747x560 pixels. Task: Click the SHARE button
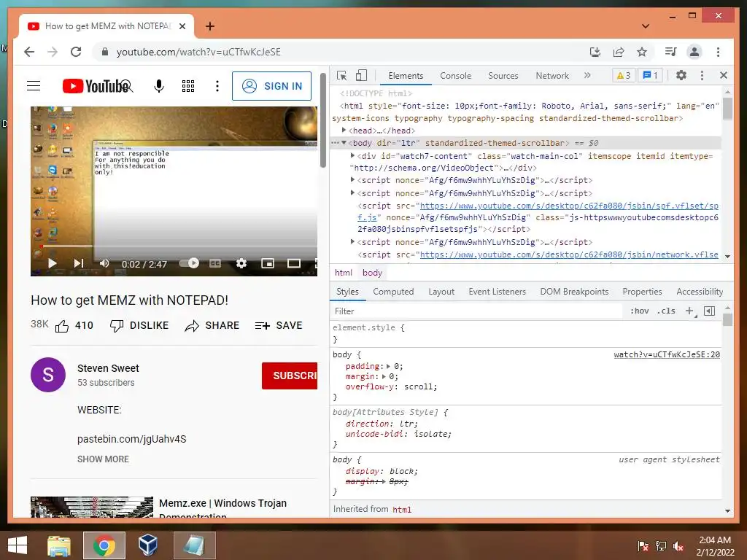[x=212, y=326]
